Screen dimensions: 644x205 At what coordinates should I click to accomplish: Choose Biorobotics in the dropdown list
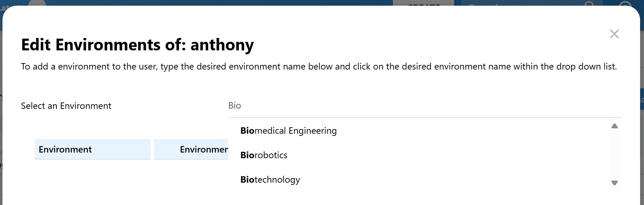point(264,155)
